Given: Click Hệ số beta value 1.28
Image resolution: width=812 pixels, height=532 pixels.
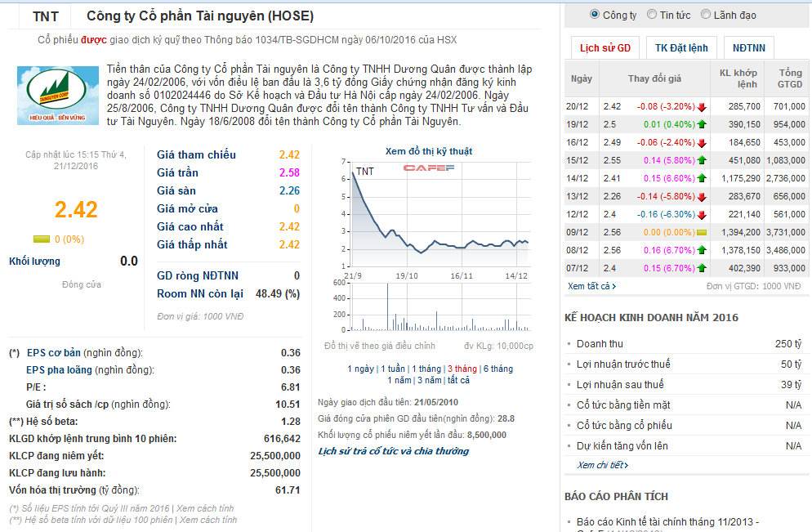Looking at the screenshot, I should click(x=291, y=422).
